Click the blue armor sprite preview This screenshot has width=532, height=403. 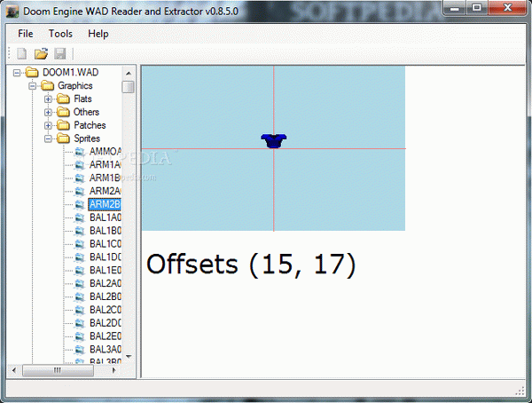pos(274,140)
